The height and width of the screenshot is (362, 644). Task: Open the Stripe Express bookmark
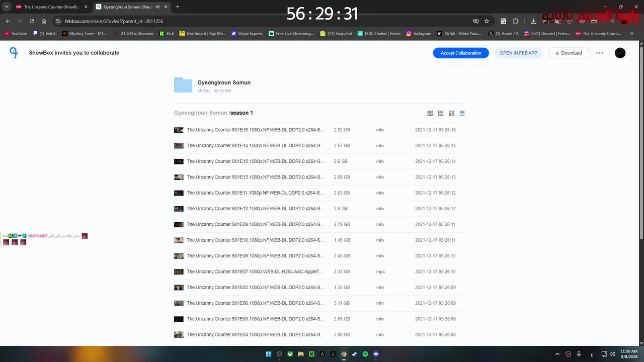pyautogui.click(x=247, y=34)
